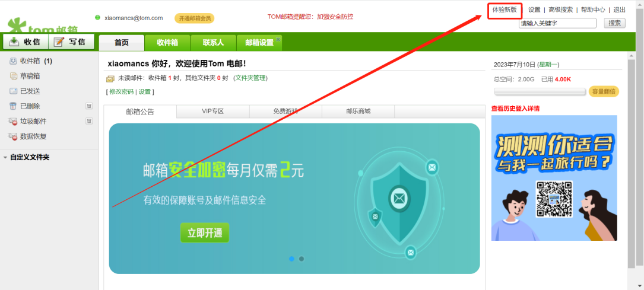
Task: Click the travel quiz advertisement image
Action: coord(554,178)
